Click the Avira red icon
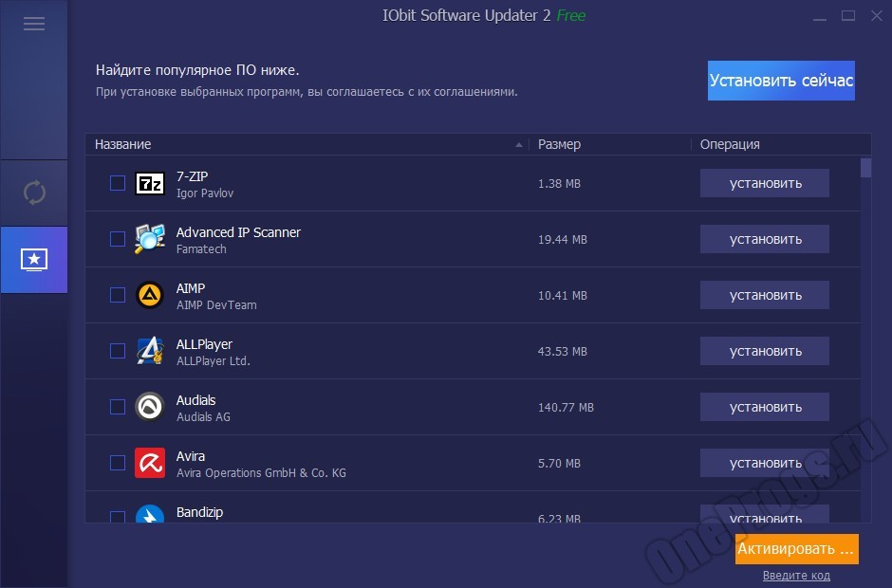The height and width of the screenshot is (588, 892). (150, 462)
